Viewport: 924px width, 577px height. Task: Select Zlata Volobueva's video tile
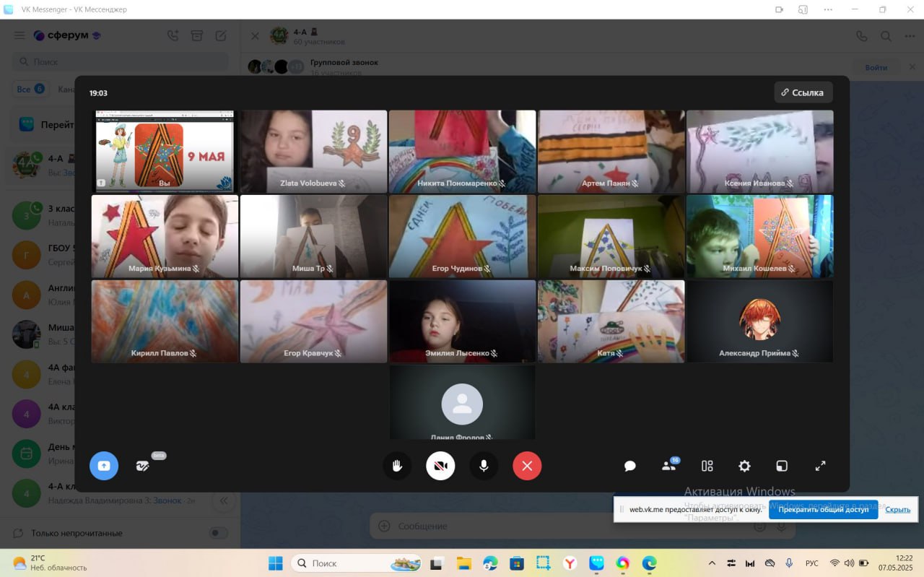(x=313, y=151)
